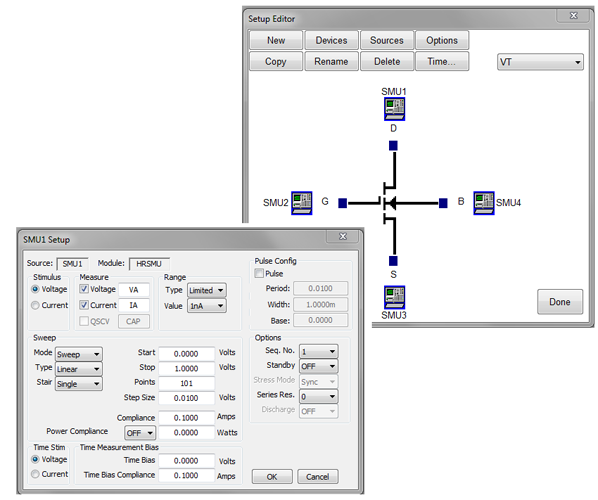Open the Sources menu button
This screenshot has width=598, height=500.
tap(387, 40)
